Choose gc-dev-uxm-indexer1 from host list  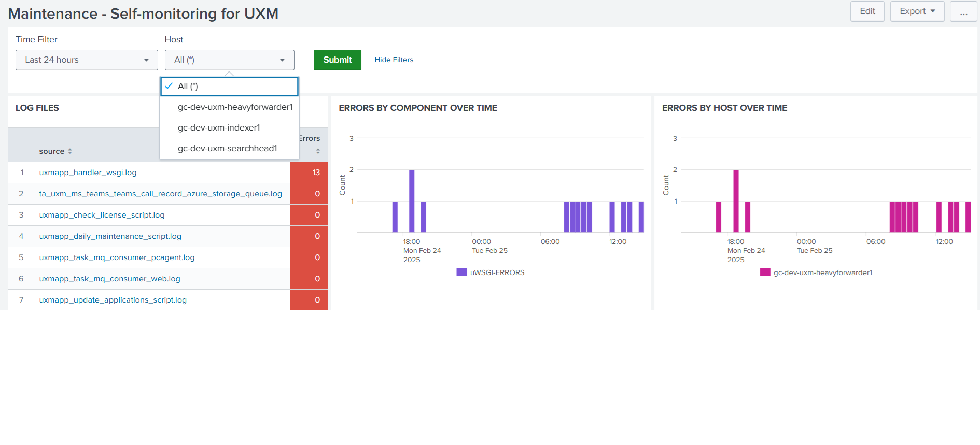(219, 128)
